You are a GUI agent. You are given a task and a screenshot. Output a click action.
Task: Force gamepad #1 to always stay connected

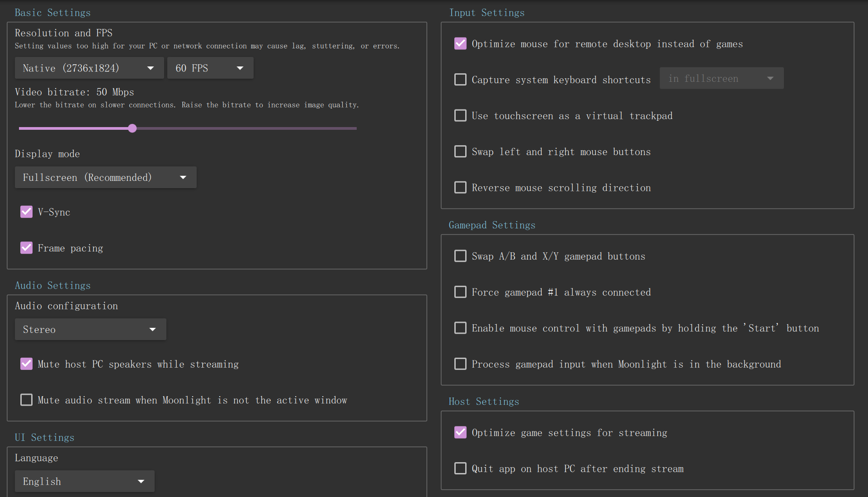point(460,292)
